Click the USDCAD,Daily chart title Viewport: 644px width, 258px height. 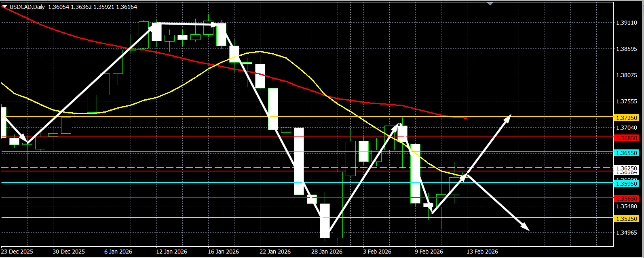pyautogui.click(x=27, y=7)
